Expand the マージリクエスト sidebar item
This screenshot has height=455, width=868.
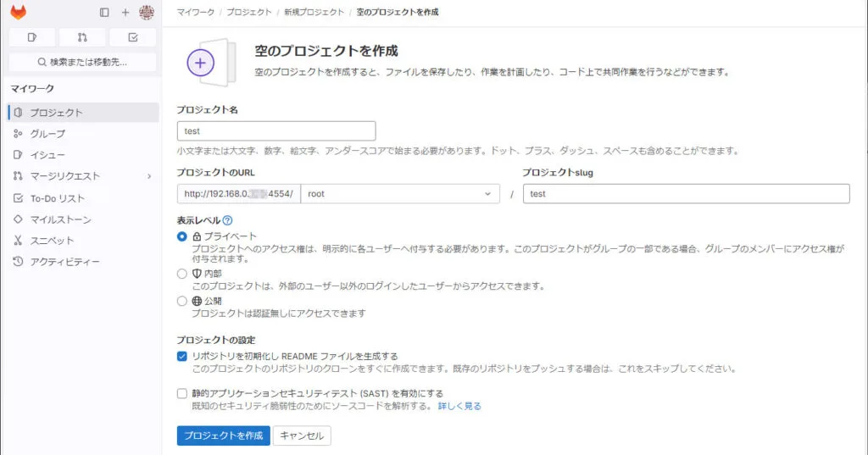(149, 176)
